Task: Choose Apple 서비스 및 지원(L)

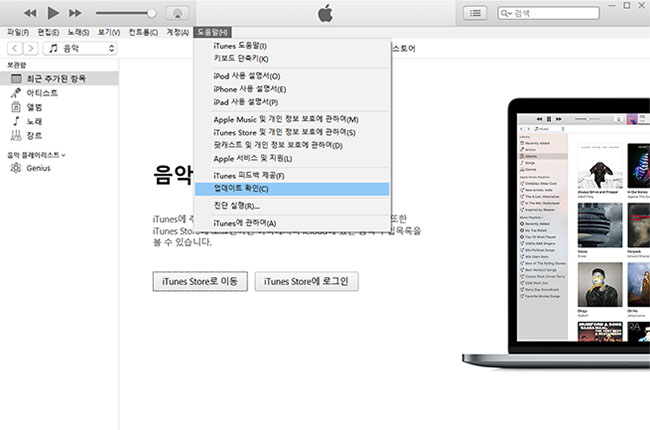Action: coord(292,158)
